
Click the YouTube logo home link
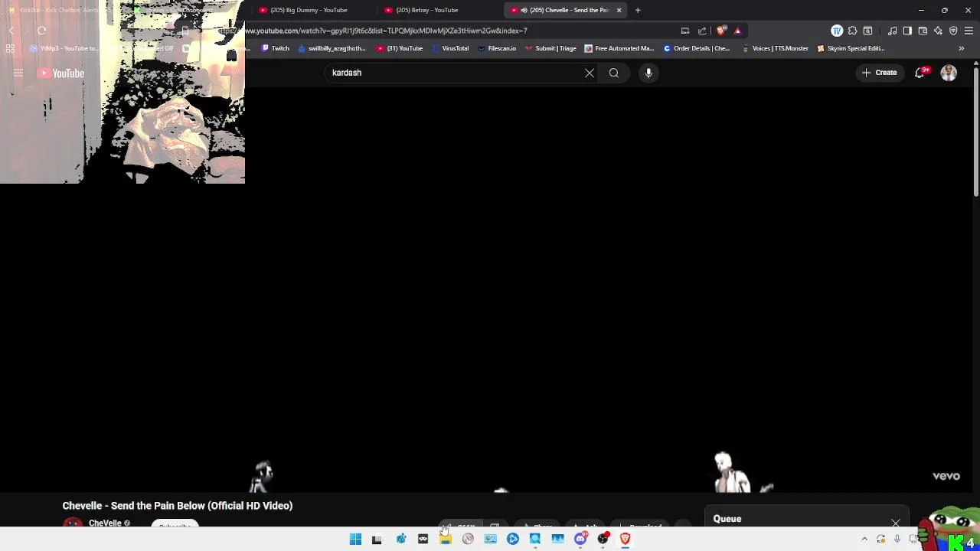pyautogui.click(x=60, y=73)
